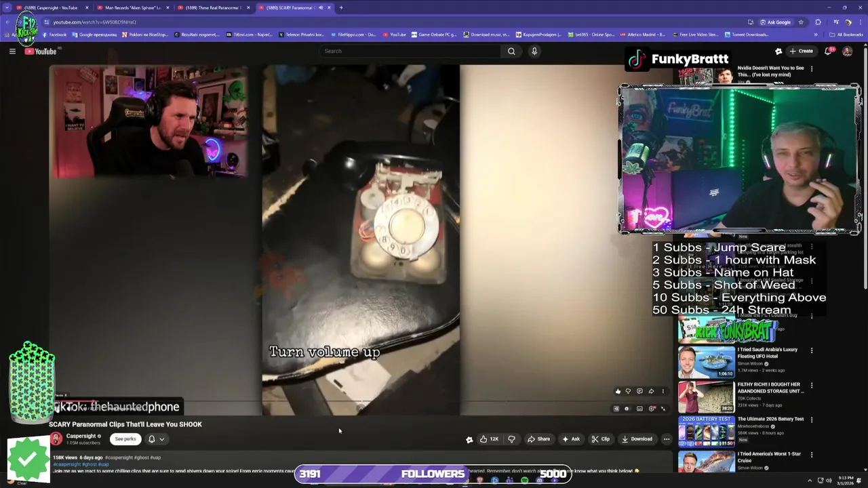Open more actions ellipsis beside Download
The image size is (868, 488).
tap(667, 439)
